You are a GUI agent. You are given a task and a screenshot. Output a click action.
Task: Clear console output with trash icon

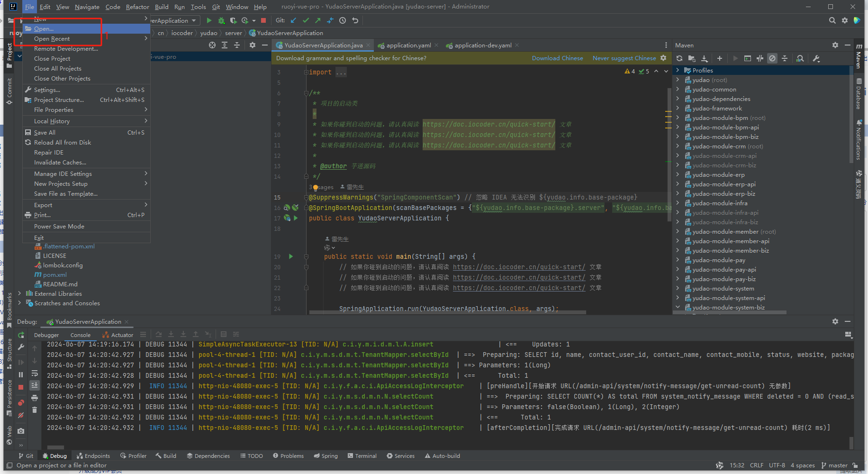35,410
